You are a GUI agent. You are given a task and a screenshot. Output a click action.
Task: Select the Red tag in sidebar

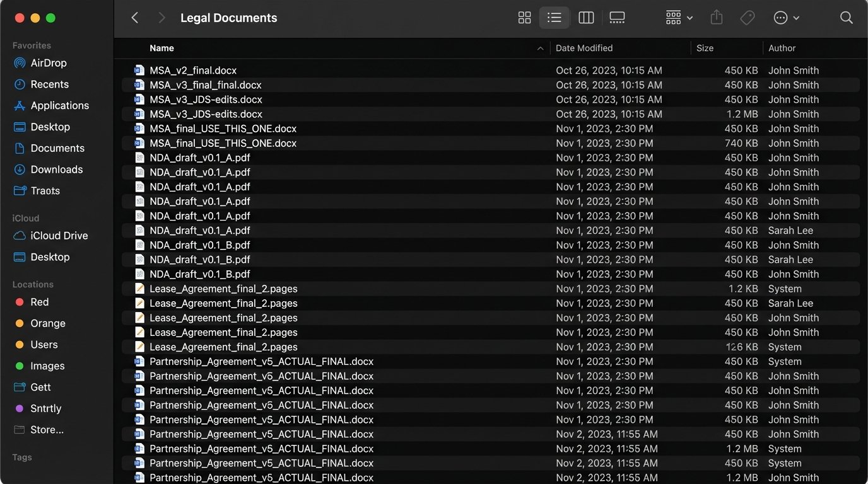(39, 302)
